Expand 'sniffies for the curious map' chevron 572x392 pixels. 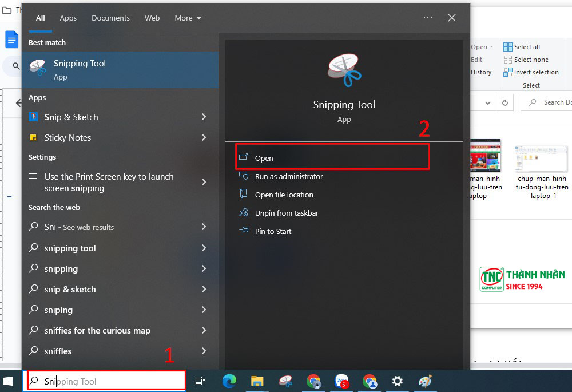[x=204, y=330]
